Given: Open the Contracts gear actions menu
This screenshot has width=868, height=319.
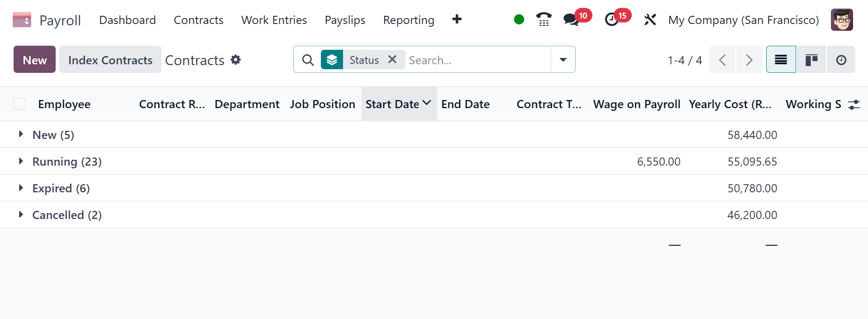Looking at the screenshot, I should (x=236, y=60).
